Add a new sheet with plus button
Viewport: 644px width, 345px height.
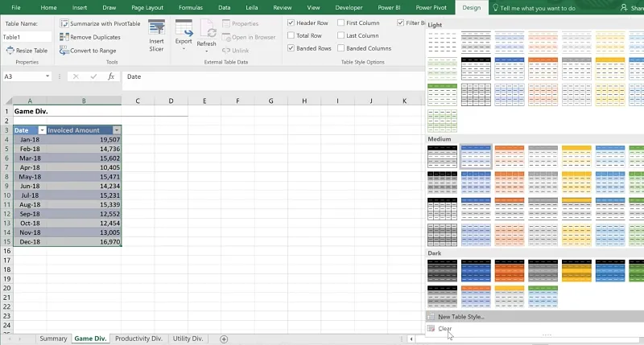point(224,339)
